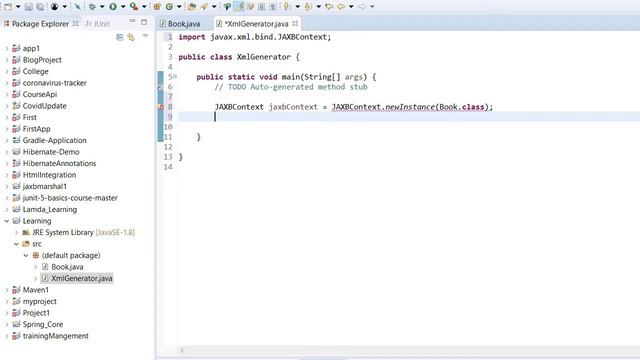Switch to the JUnit view tab
640x360 pixels.
pyautogui.click(x=97, y=24)
